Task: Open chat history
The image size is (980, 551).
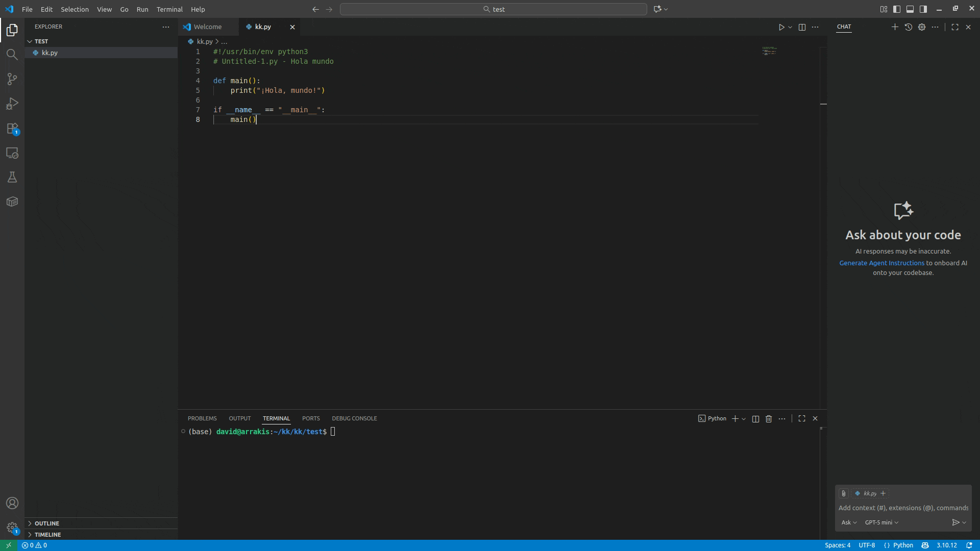Action: coord(908,27)
